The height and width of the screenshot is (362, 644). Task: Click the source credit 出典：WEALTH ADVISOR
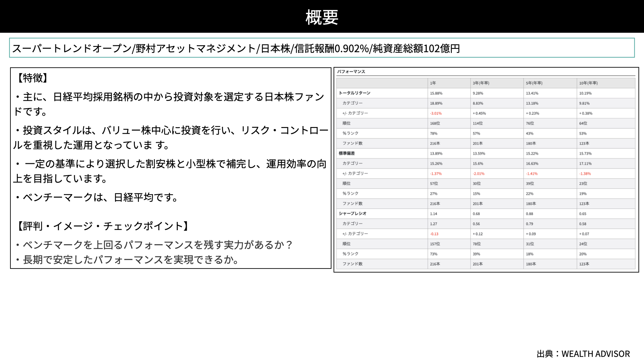[x=583, y=354]
